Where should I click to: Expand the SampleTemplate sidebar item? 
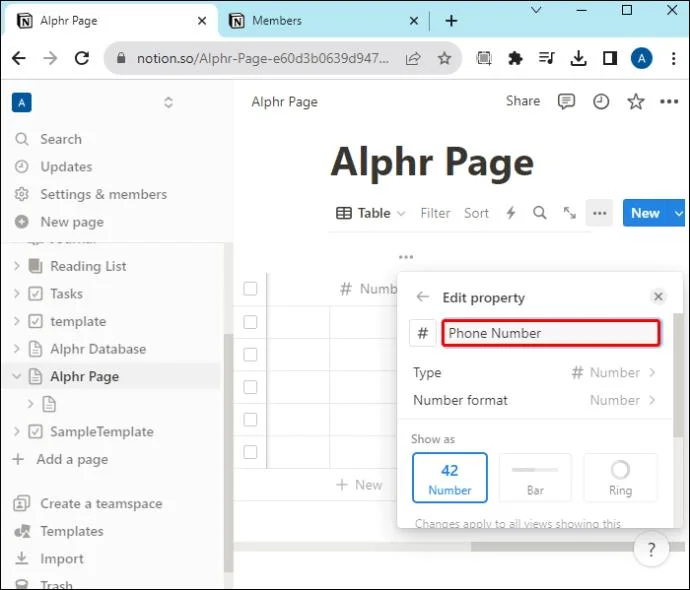point(17,432)
